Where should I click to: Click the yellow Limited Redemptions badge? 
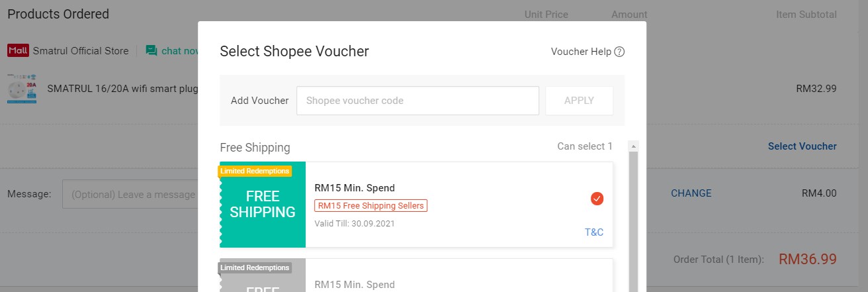pyautogui.click(x=255, y=171)
